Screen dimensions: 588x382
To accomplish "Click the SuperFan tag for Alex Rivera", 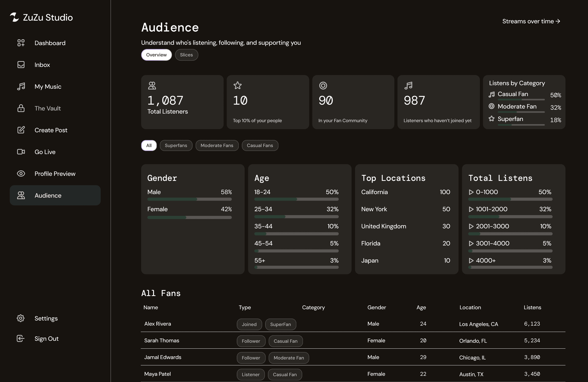I will pyautogui.click(x=281, y=324).
